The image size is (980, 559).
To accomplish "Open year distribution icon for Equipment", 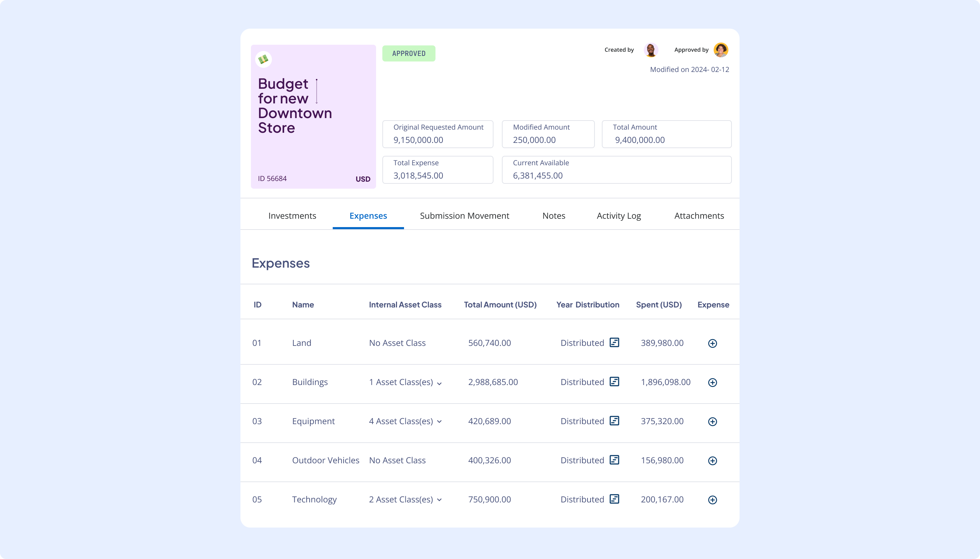I will (614, 421).
